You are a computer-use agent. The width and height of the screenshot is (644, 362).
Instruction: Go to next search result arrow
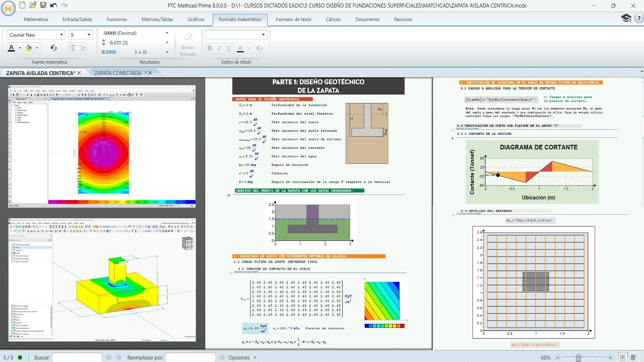(x=118, y=357)
